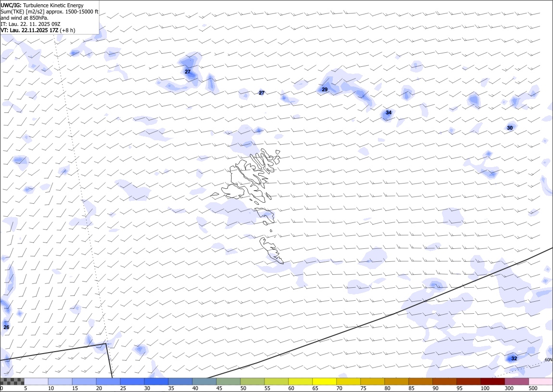The height and width of the screenshot is (392, 553).
Task: Click the legend tick label '25'
Action: [123, 389]
